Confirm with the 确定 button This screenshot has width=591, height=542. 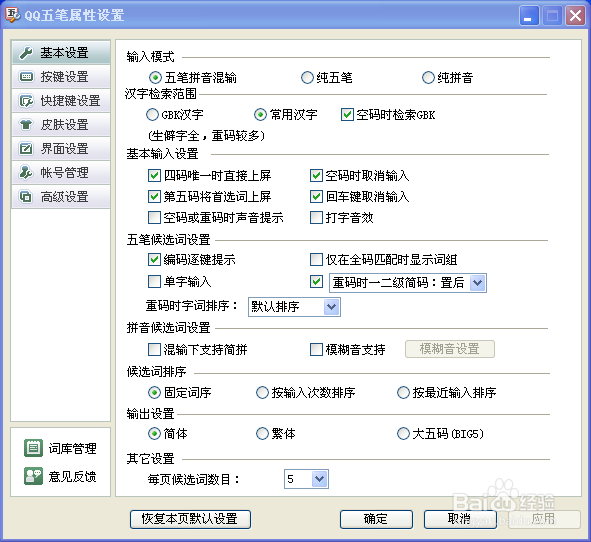(376, 519)
